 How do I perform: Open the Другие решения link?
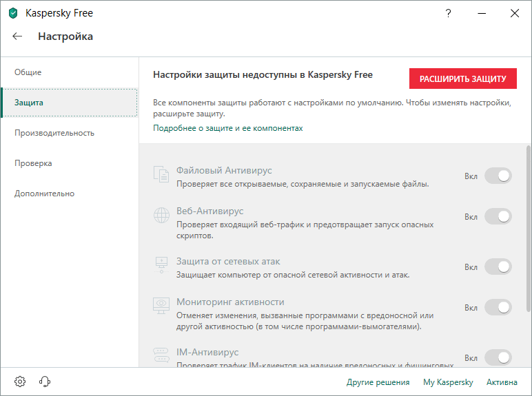tap(378, 382)
